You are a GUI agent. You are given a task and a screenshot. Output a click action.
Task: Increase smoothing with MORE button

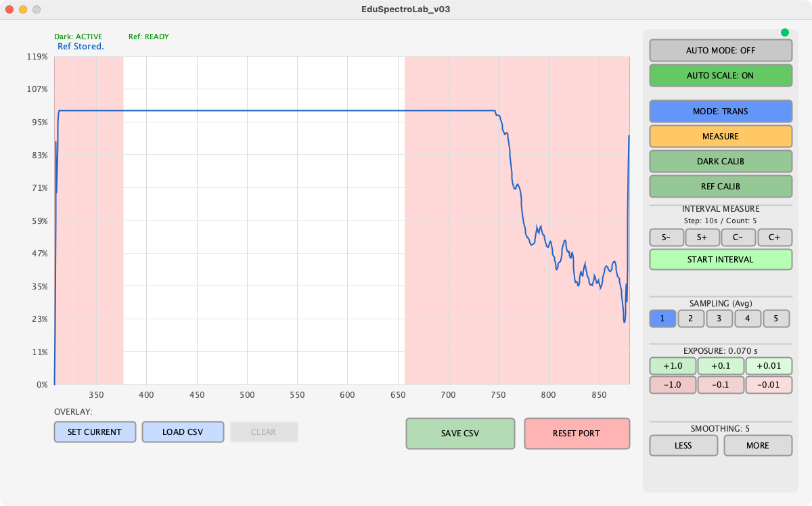pos(758,446)
